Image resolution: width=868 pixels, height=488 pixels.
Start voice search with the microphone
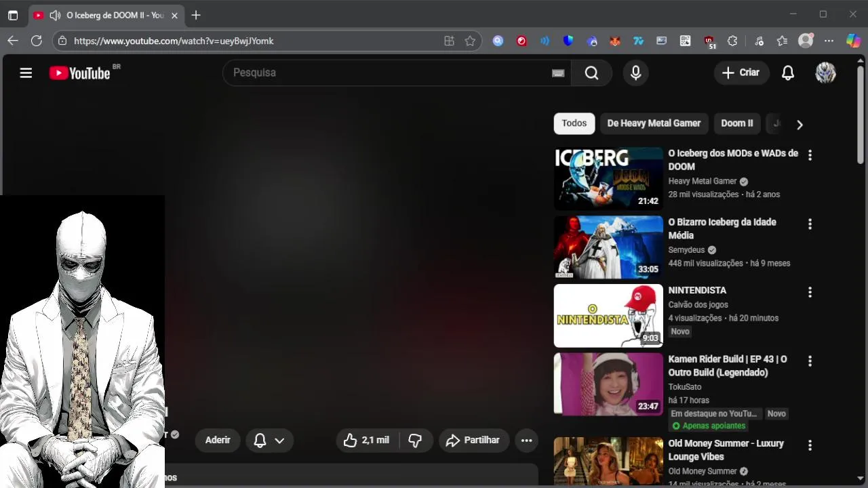(635, 73)
